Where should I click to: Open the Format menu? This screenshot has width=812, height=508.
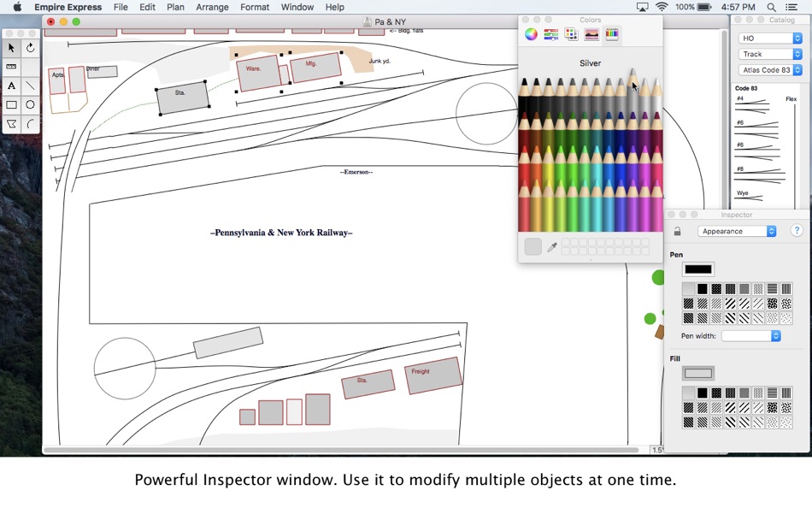pyautogui.click(x=255, y=7)
